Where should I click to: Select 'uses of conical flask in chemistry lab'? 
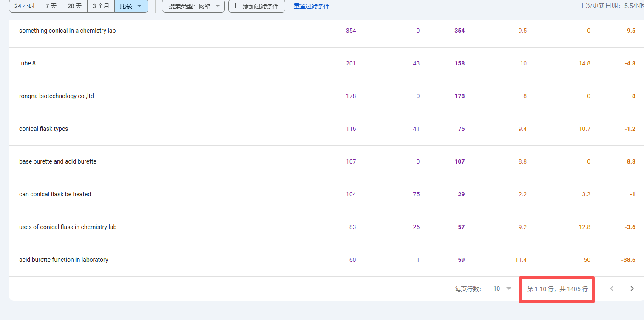[x=68, y=227]
